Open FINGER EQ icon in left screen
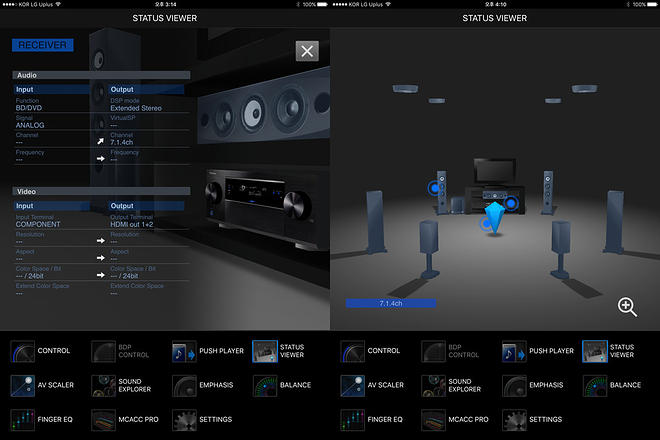 point(23,420)
